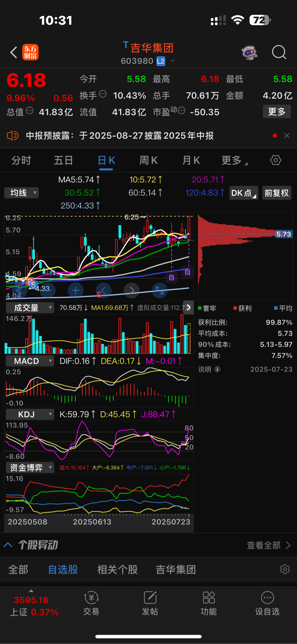
Task: Change the 前复权 adjustment setting
Action: [277, 193]
